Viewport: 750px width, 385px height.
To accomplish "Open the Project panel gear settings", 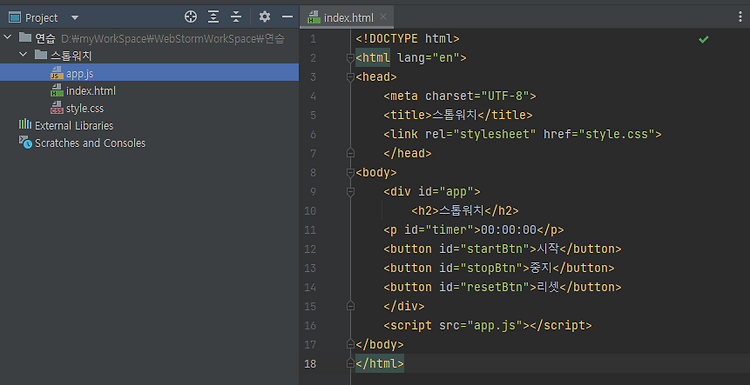I will pos(265,17).
